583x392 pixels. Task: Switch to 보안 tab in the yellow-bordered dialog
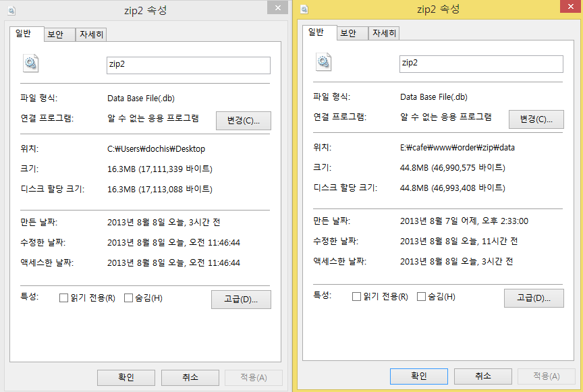(x=348, y=33)
